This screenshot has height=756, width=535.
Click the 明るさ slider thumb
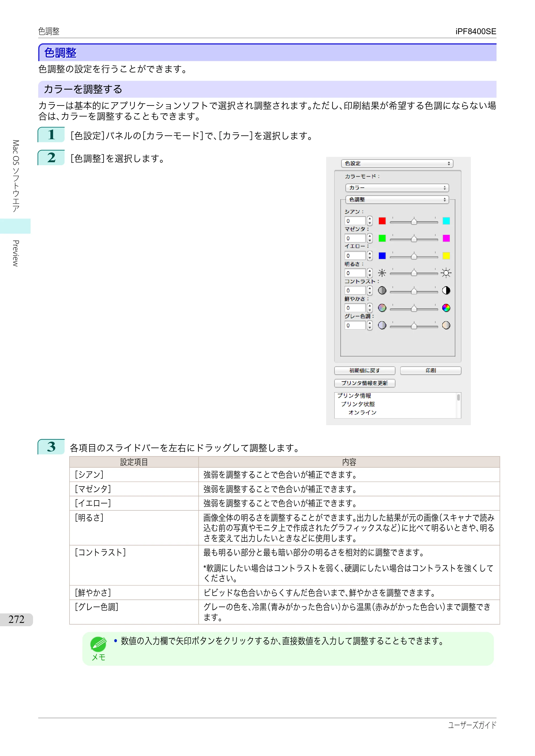(x=414, y=273)
